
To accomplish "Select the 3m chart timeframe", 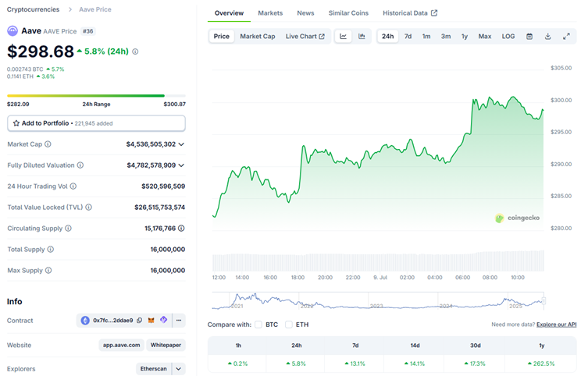I will (x=446, y=37).
